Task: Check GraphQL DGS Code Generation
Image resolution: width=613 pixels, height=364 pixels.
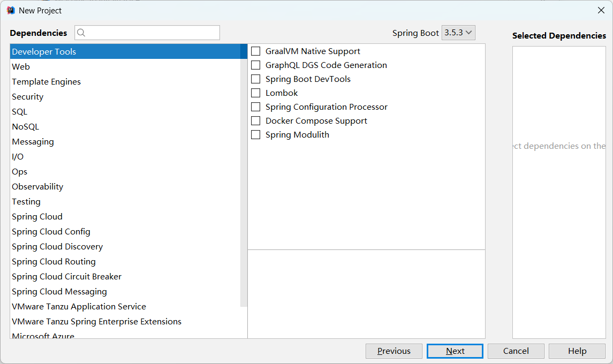Action: coord(256,65)
